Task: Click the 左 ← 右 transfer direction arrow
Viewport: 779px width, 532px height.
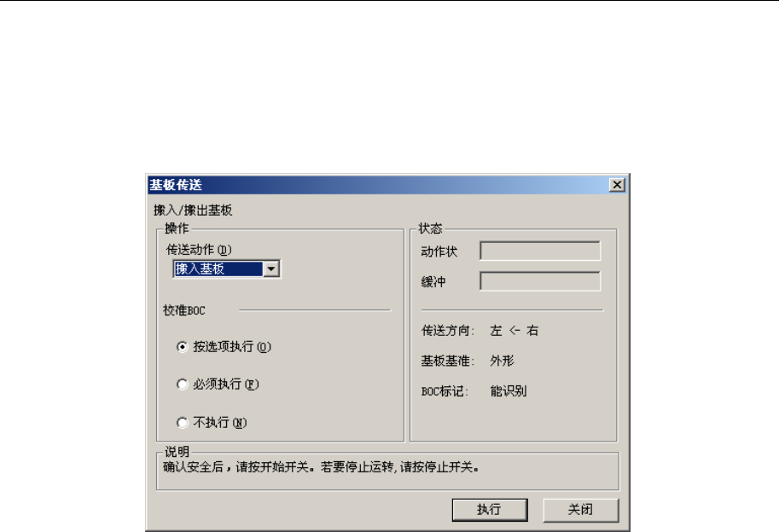Action: [x=514, y=331]
